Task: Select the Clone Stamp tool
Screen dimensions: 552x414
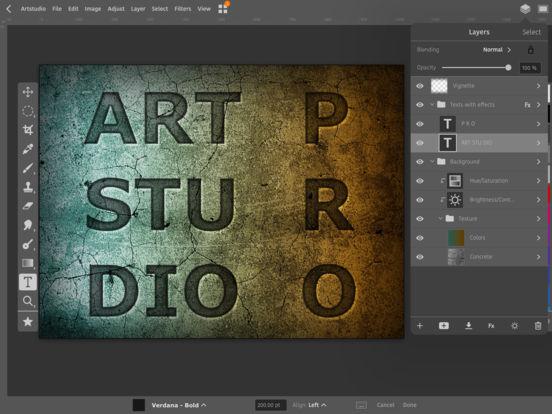Action: pos(28,187)
